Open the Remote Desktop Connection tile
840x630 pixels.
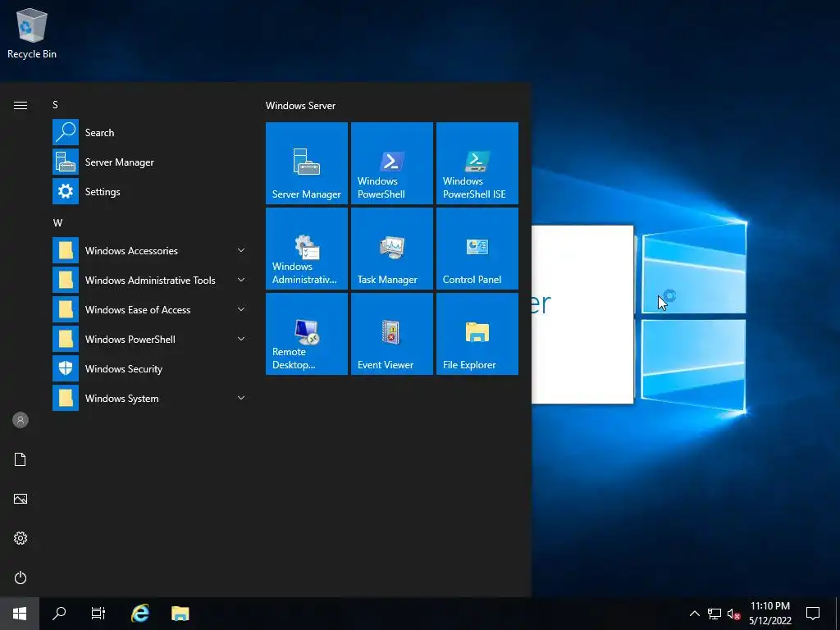[x=307, y=334]
